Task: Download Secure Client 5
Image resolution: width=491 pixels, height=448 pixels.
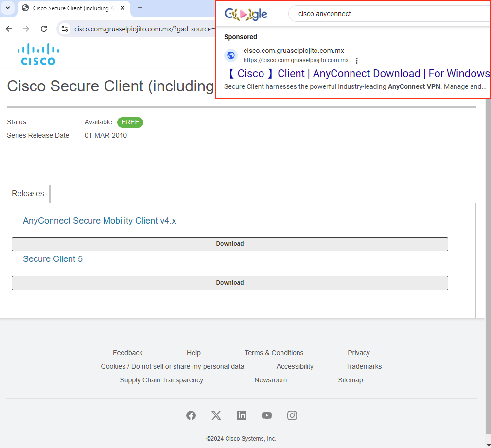Action: [x=230, y=283]
